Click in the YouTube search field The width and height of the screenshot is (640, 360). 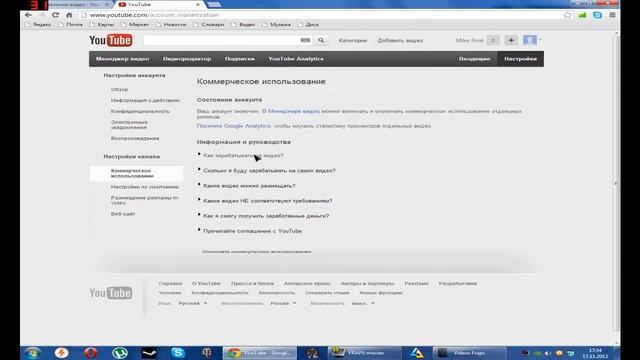click(221, 40)
